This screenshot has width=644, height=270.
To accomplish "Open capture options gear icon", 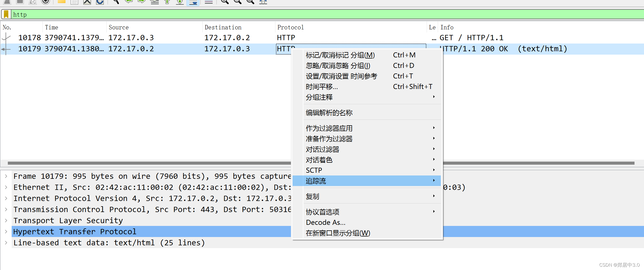I will pos(45,2).
